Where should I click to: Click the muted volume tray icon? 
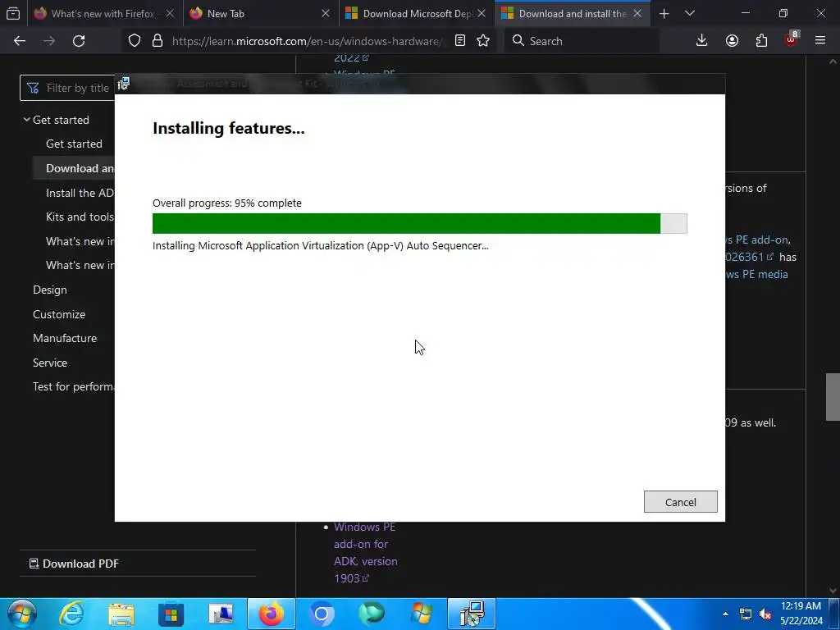[x=765, y=614]
